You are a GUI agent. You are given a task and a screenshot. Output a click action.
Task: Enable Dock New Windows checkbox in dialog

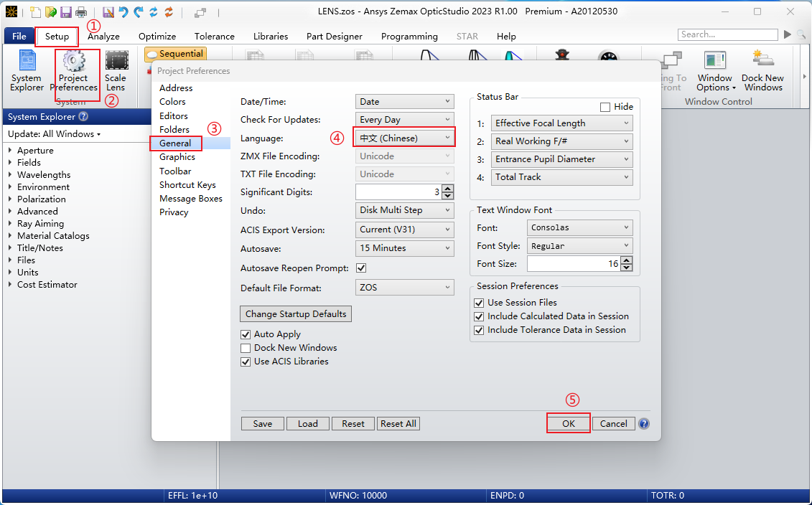(246, 348)
